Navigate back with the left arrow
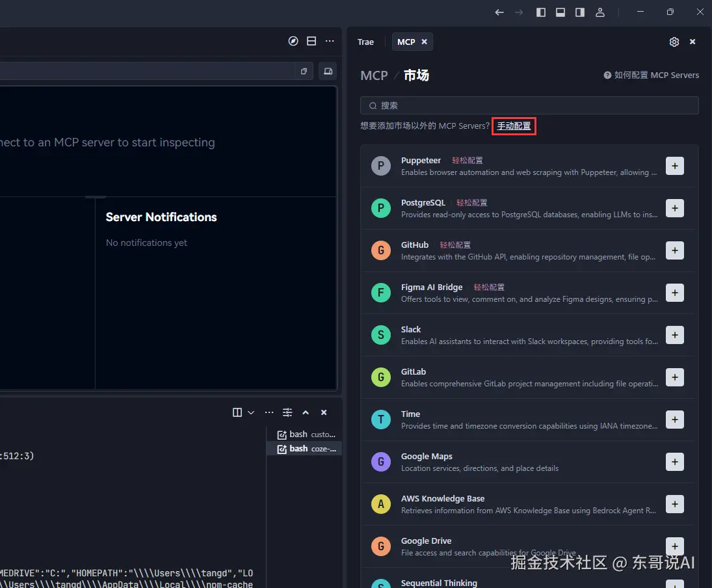This screenshot has height=588, width=712. coord(499,12)
